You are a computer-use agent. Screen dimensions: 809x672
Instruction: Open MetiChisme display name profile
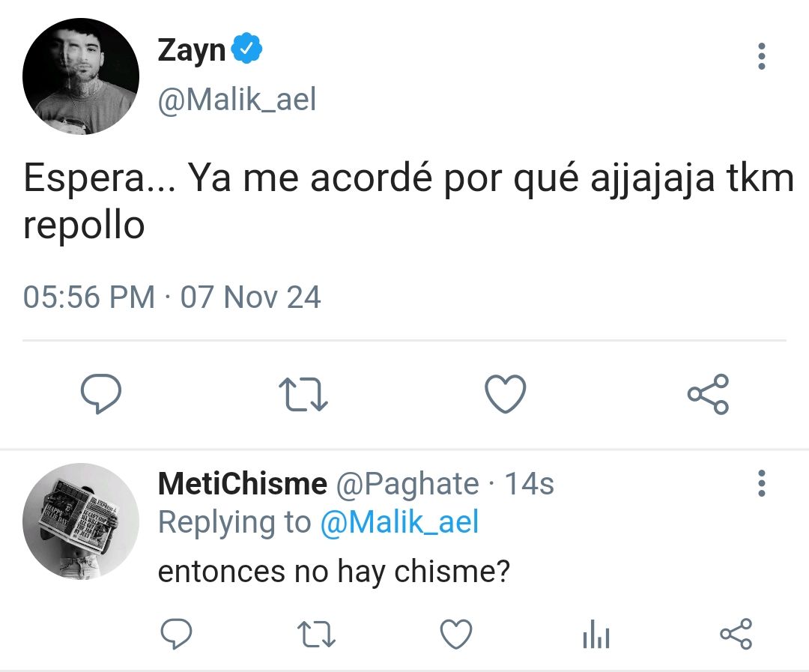(x=243, y=484)
